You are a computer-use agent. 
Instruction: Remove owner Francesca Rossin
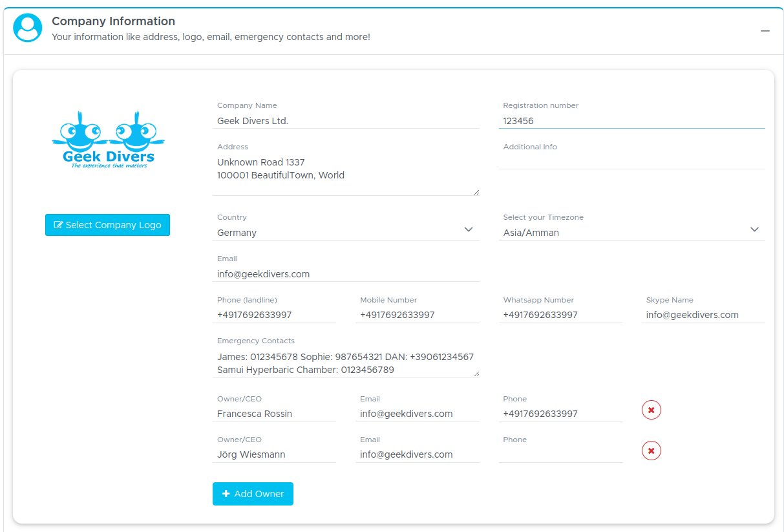(652, 410)
